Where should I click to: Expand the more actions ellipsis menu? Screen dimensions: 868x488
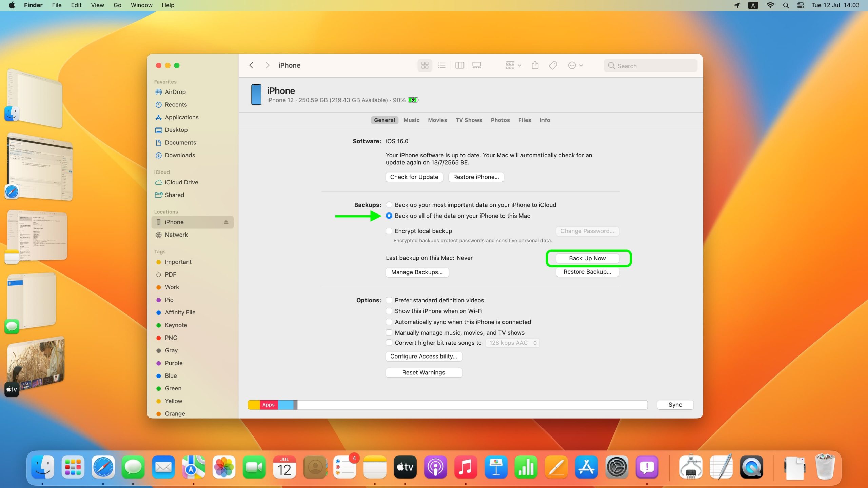[x=575, y=65]
